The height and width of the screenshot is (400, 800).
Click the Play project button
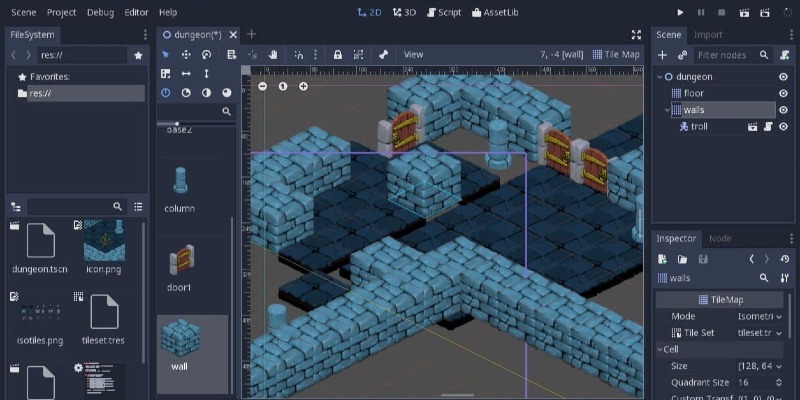click(x=680, y=12)
